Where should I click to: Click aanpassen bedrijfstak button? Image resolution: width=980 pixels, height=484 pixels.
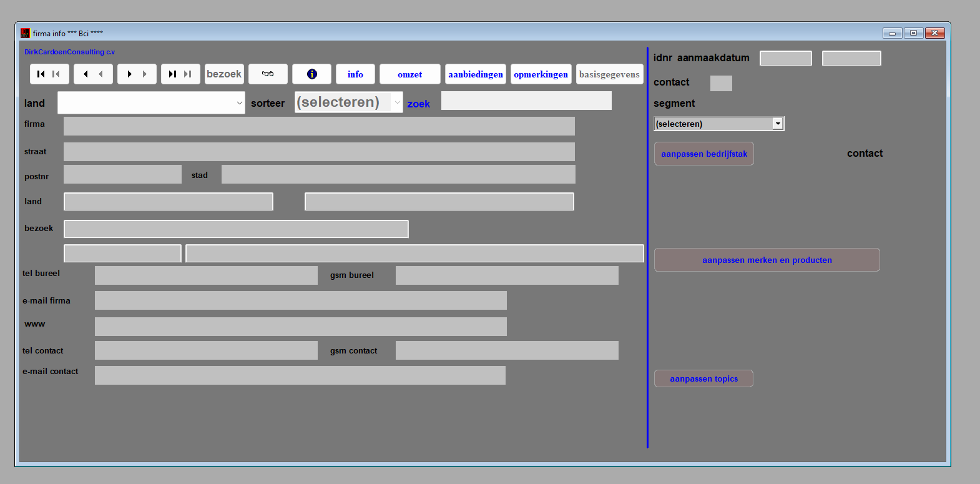pyautogui.click(x=703, y=154)
